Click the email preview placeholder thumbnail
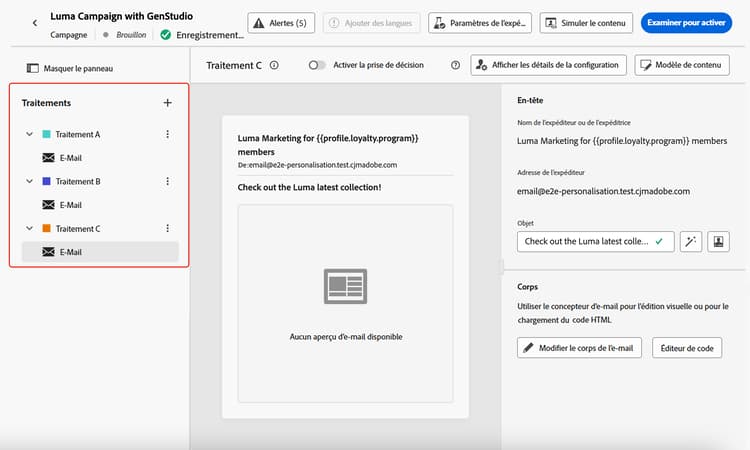Viewport: 750px width, 450px height. [345, 286]
